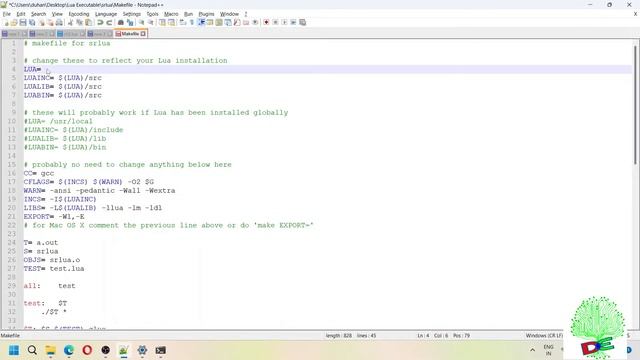
Task: Open the Replace dialog toolbar icon
Action: coord(130,22)
